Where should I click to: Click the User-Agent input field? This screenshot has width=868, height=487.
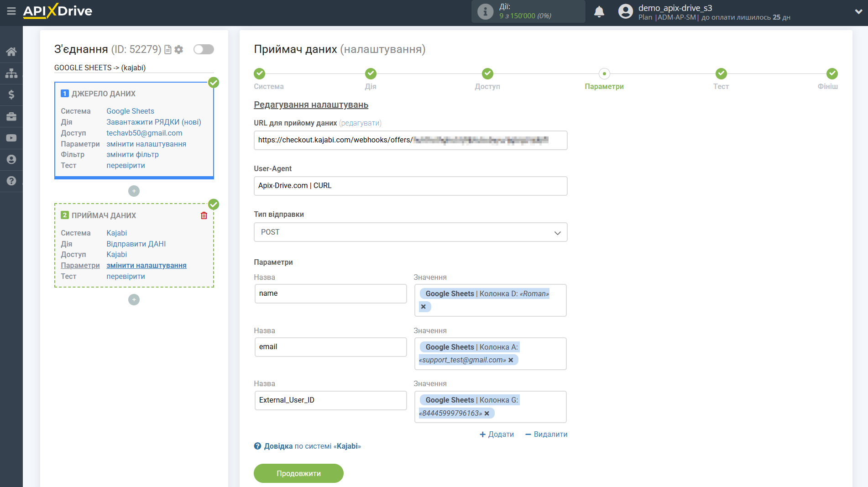pyautogui.click(x=410, y=186)
